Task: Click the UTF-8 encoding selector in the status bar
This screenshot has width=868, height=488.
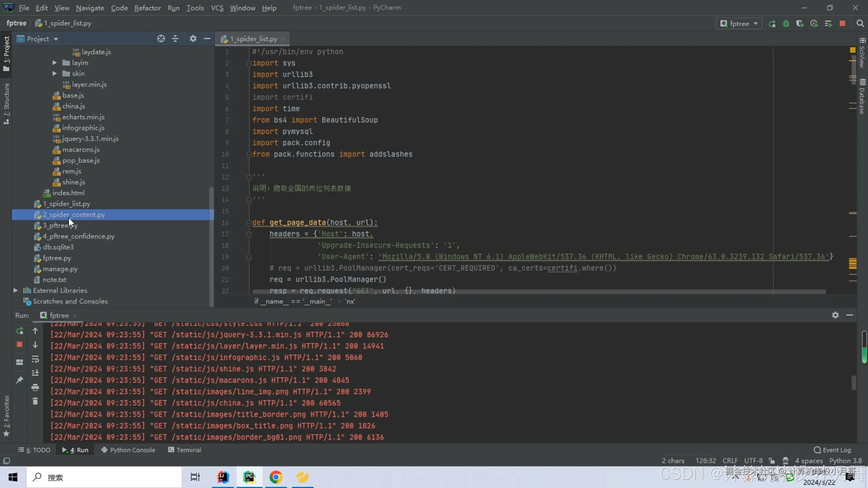Action: tap(753, 461)
